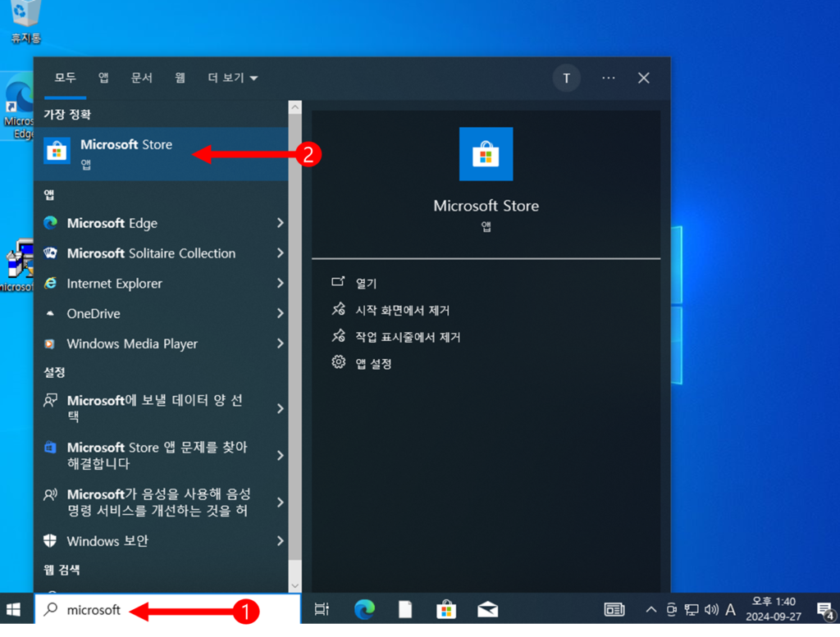Expand OneDrive details arrow
The height and width of the screenshot is (637, 840).
pos(281,314)
